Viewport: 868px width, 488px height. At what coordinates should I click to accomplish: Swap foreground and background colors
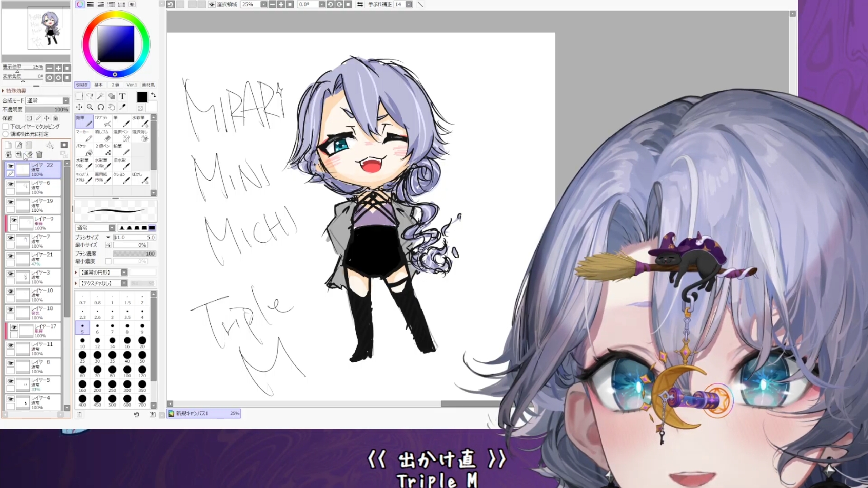tap(154, 95)
